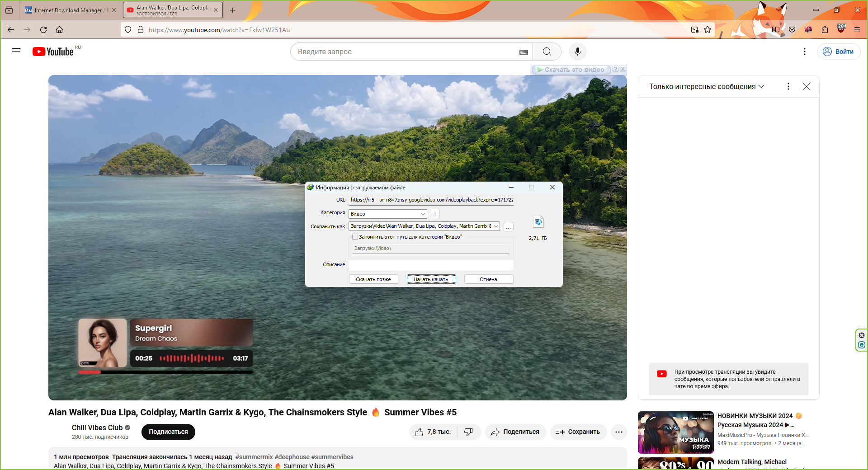Click the uBlock extension icon with 204

[x=841, y=29]
